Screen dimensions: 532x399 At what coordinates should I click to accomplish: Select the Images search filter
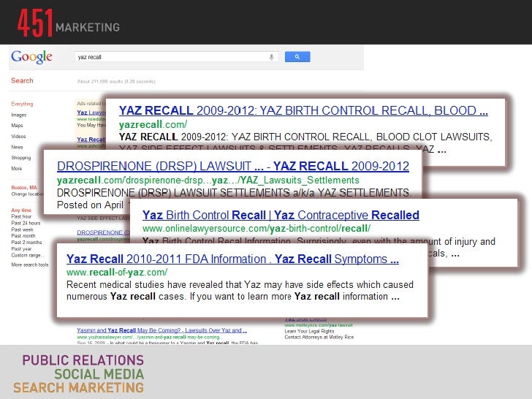pyautogui.click(x=19, y=115)
